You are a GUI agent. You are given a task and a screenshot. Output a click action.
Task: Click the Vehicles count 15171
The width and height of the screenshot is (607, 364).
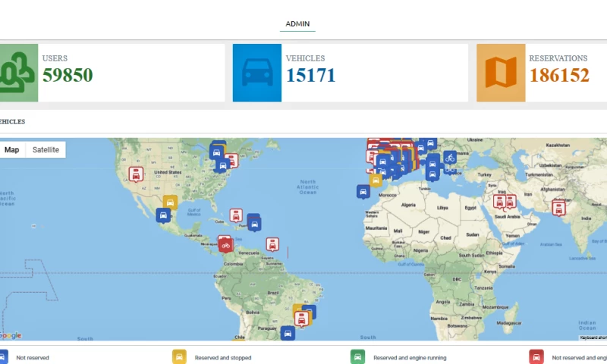point(310,75)
